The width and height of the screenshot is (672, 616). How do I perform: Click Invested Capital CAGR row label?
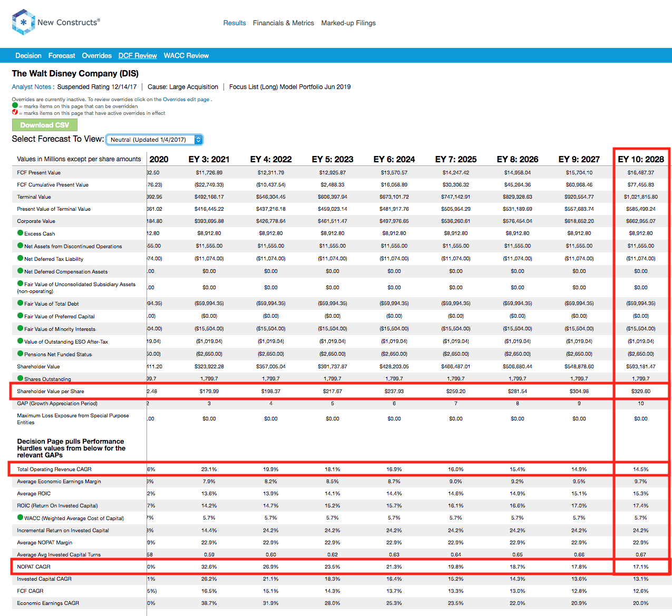pyautogui.click(x=44, y=579)
